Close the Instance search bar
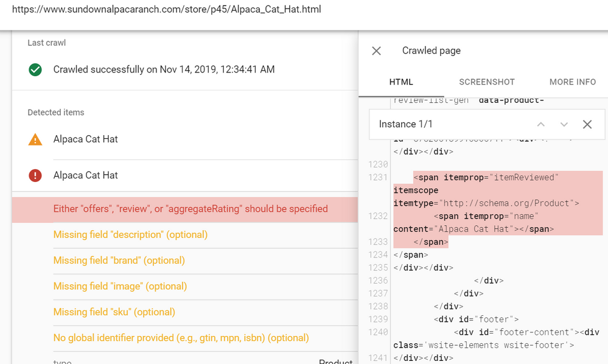Image resolution: width=608 pixels, height=364 pixels. (587, 124)
